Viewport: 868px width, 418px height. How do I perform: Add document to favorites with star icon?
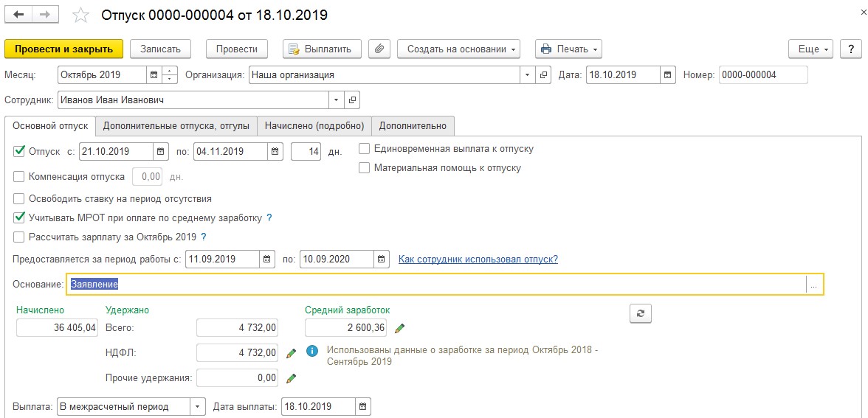coord(82,15)
